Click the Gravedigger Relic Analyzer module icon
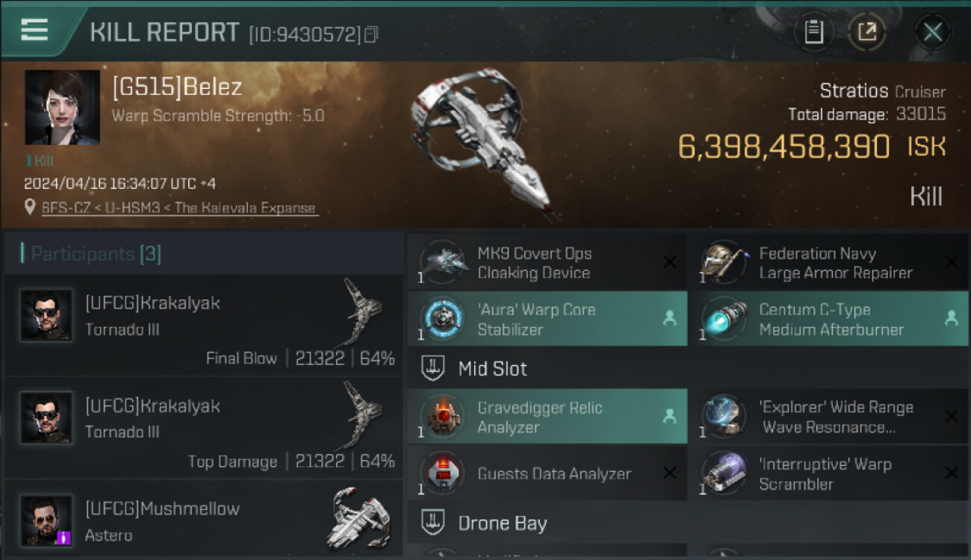971x560 pixels. (442, 417)
